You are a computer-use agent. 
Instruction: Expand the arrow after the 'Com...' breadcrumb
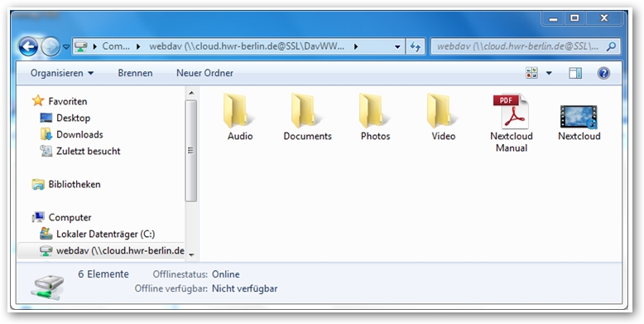click(138, 47)
